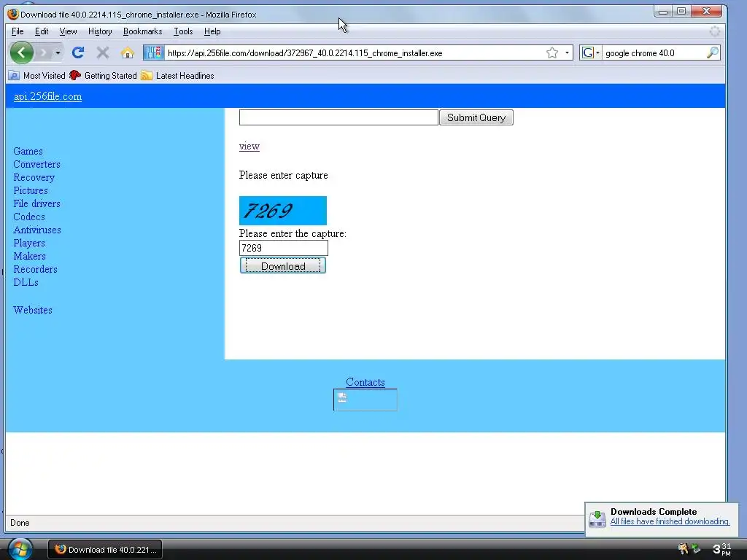Open Latest Headlines feed bookmark
This screenshot has height=560, width=747.
tap(178, 76)
